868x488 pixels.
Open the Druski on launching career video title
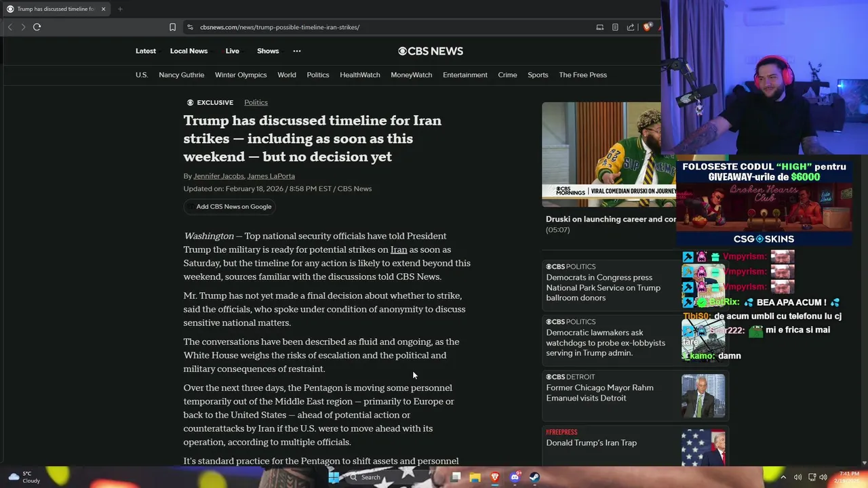coord(611,219)
